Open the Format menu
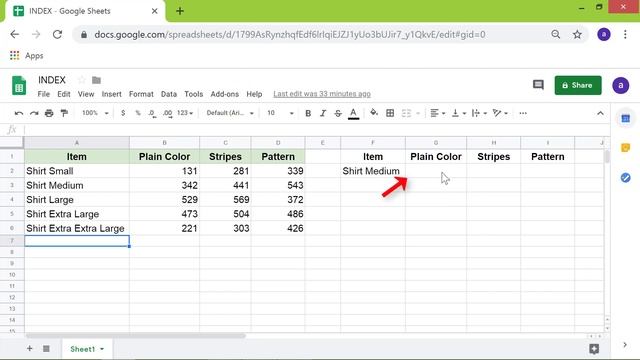 coord(141,94)
